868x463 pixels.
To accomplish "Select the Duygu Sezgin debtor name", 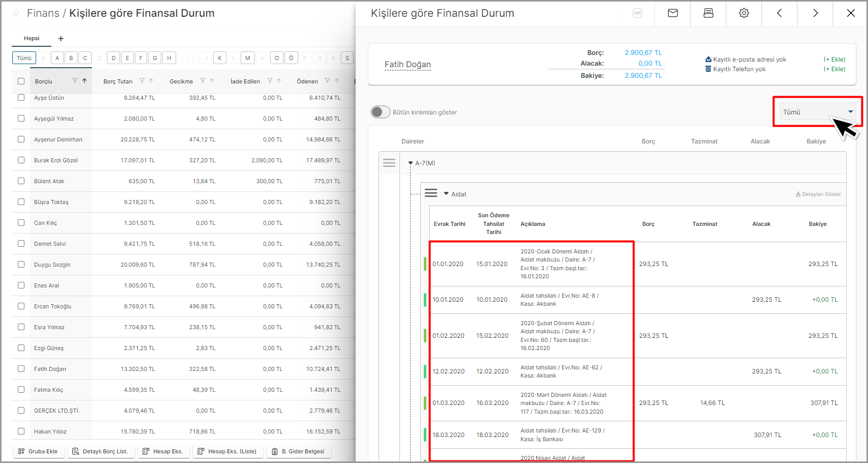I will pos(52,265).
